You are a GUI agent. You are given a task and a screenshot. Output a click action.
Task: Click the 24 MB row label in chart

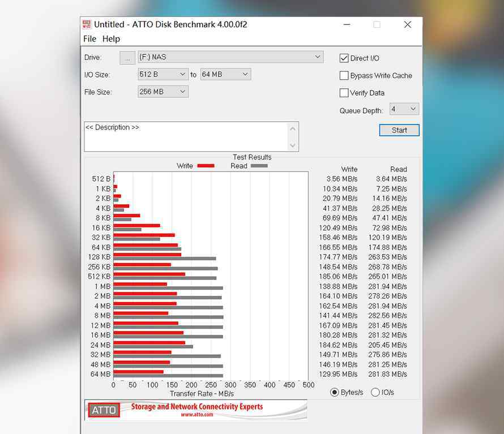[x=100, y=345]
